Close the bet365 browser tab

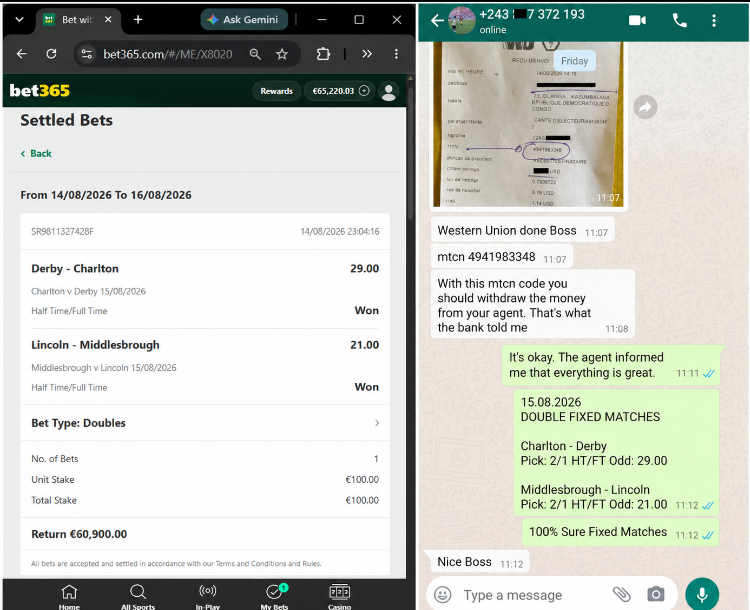point(108,20)
